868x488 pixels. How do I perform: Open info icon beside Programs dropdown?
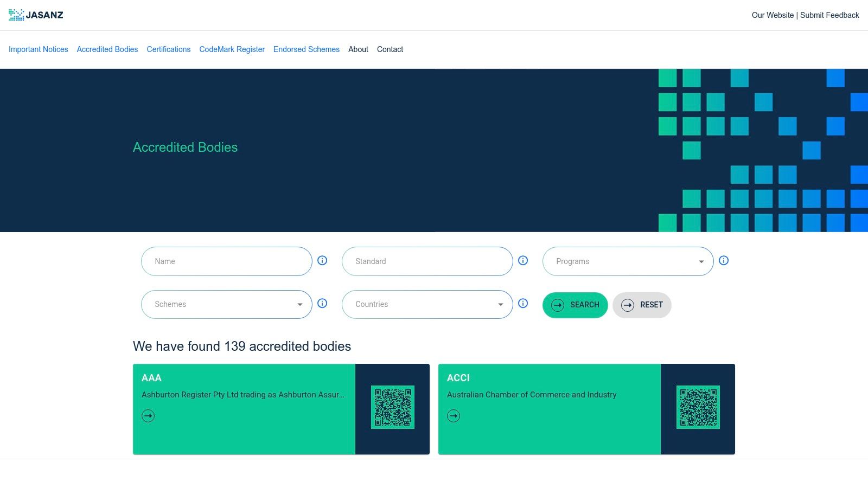[x=724, y=261]
